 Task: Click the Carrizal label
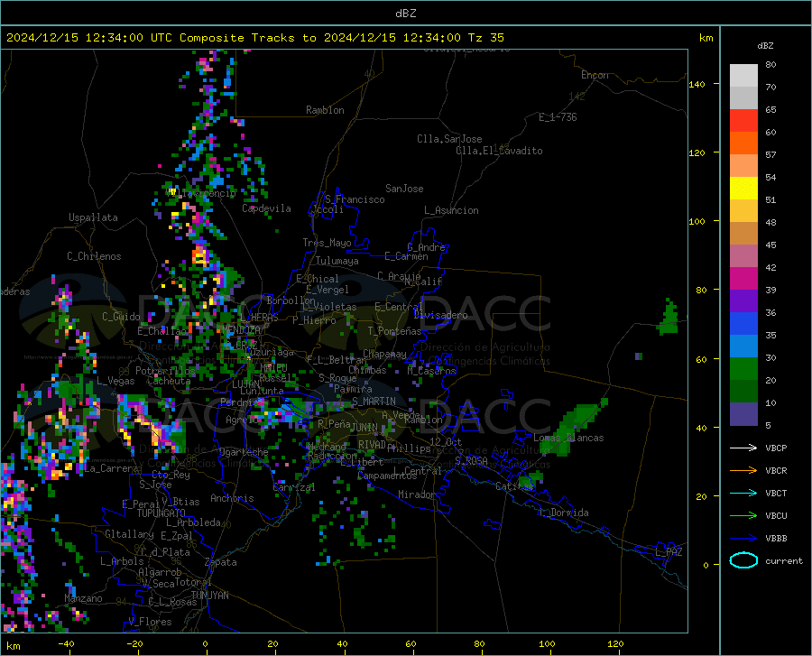293,487
